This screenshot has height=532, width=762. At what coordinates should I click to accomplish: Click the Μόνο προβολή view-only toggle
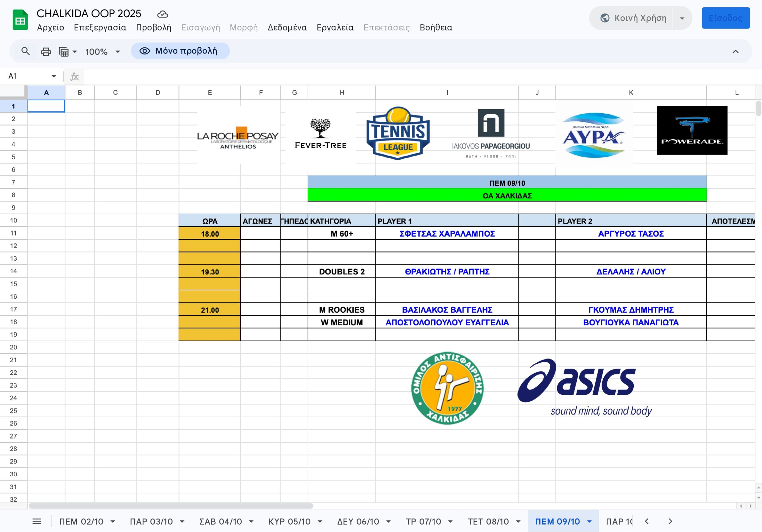tap(180, 51)
